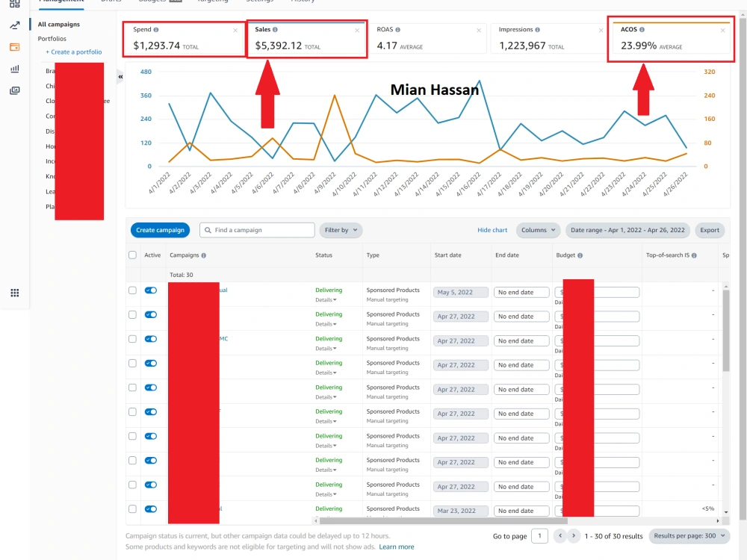Expand Details under the May 5, 2022 campaign status
The image size is (747, 560).
click(326, 300)
